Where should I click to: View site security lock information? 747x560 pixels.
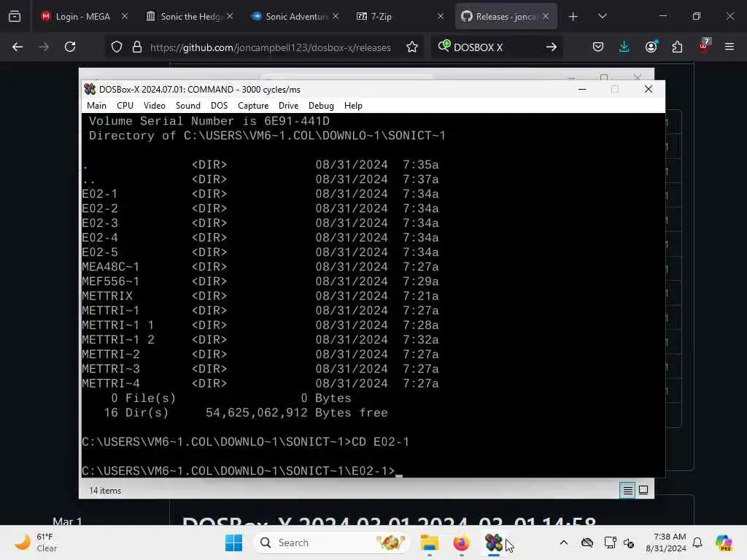(137, 47)
